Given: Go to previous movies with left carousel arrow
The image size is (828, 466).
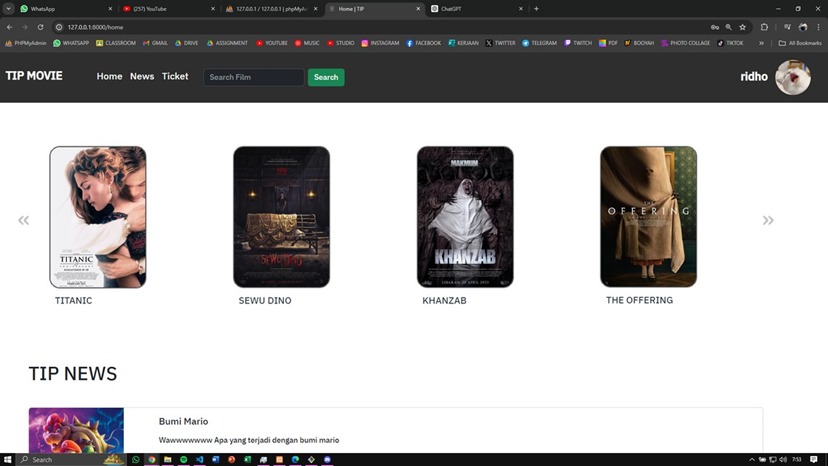Looking at the screenshot, I should 24,220.
